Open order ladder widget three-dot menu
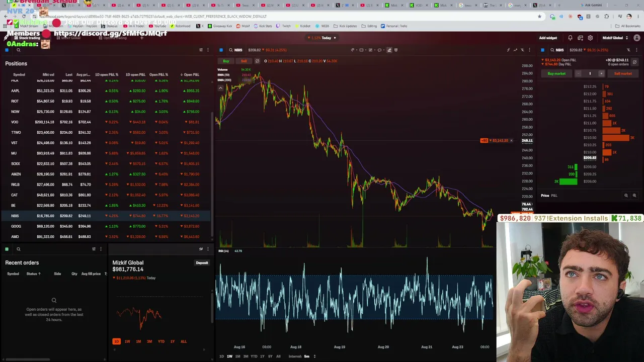Screen dimensions: 644x362 point(636,50)
